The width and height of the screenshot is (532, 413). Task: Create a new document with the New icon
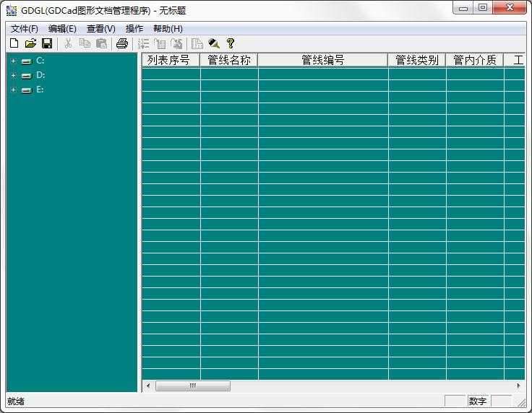tap(14, 43)
